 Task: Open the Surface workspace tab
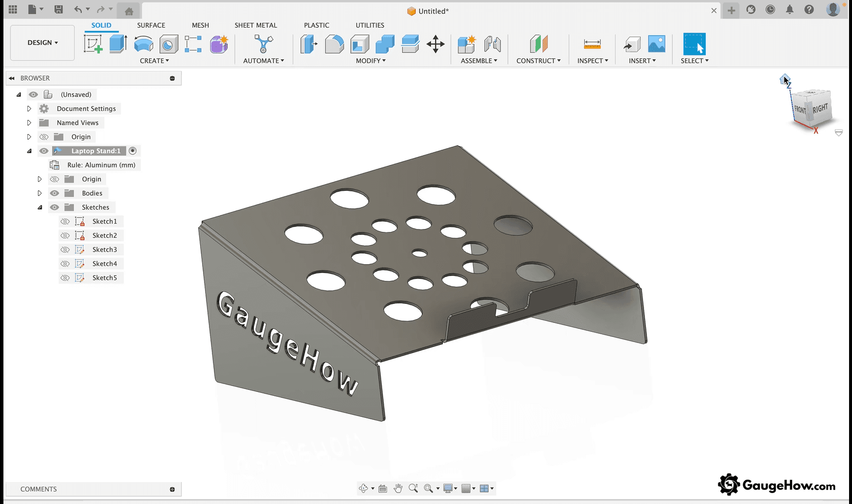pos(151,25)
